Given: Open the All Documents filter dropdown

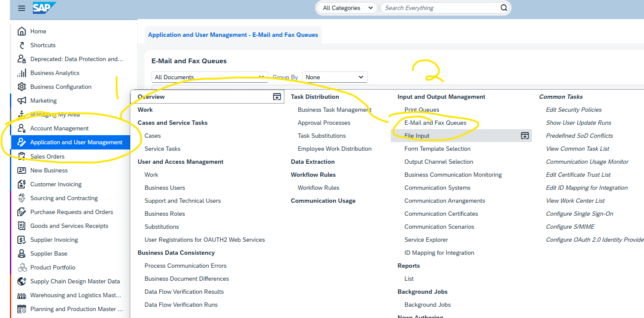Looking at the screenshot, I should [x=210, y=77].
